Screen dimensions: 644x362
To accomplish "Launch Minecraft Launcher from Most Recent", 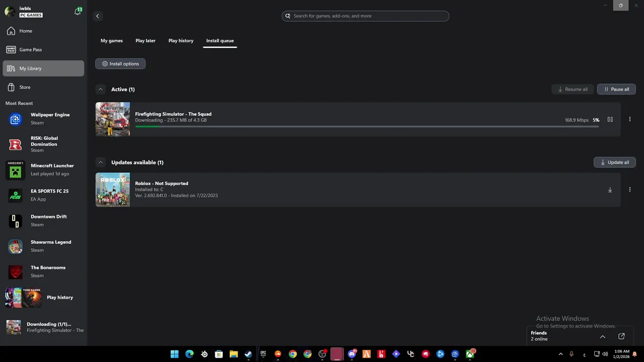I will coord(43,170).
